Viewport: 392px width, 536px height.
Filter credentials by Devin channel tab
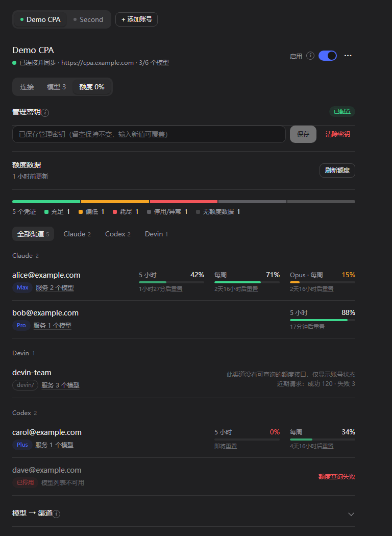click(156, 234)
